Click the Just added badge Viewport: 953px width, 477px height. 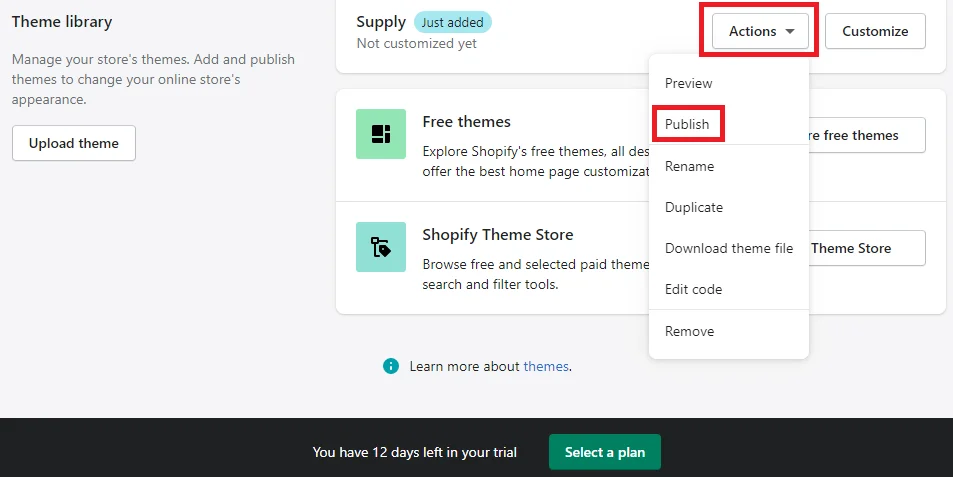click(x=453, y=22)
